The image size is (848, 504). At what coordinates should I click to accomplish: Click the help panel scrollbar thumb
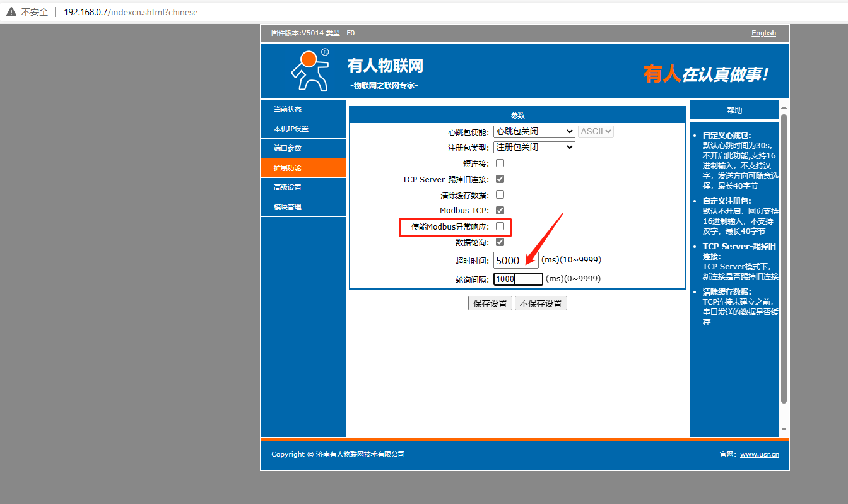784,259
